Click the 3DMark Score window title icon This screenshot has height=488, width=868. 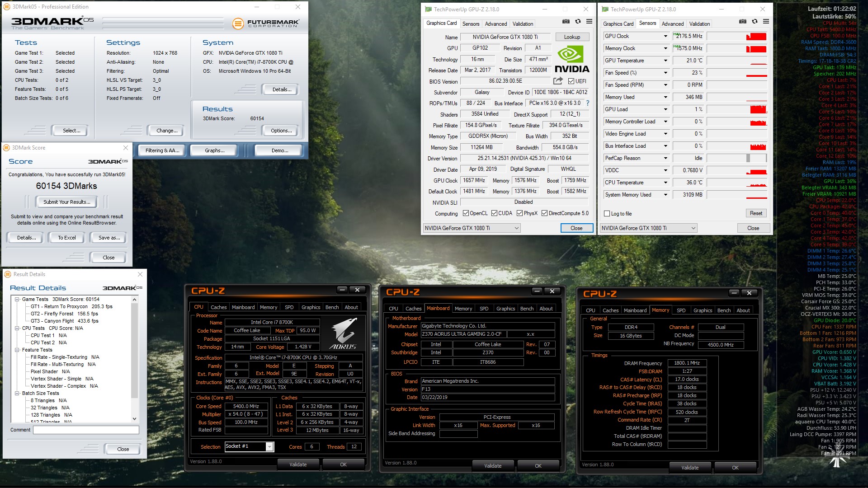7,148
